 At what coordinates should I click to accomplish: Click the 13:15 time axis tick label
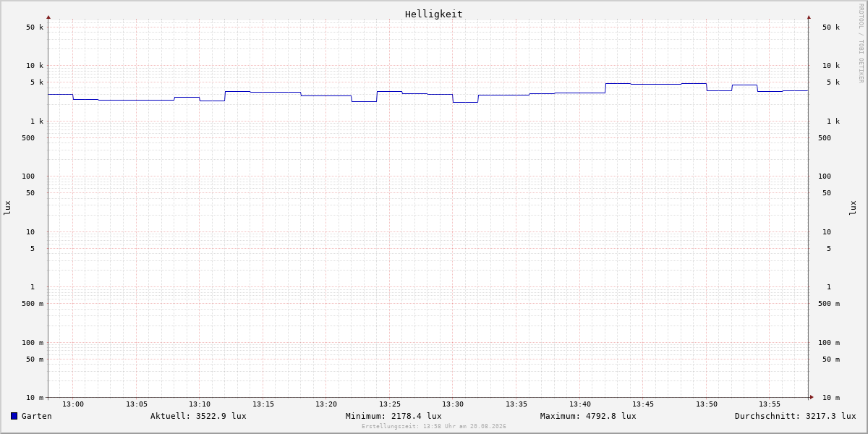(263, 404)
